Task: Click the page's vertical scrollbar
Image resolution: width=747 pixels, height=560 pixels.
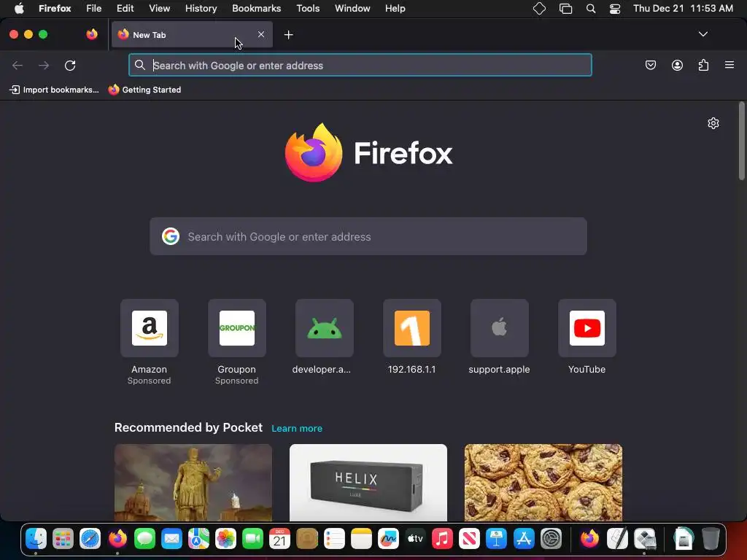Action: click(741, 141)
